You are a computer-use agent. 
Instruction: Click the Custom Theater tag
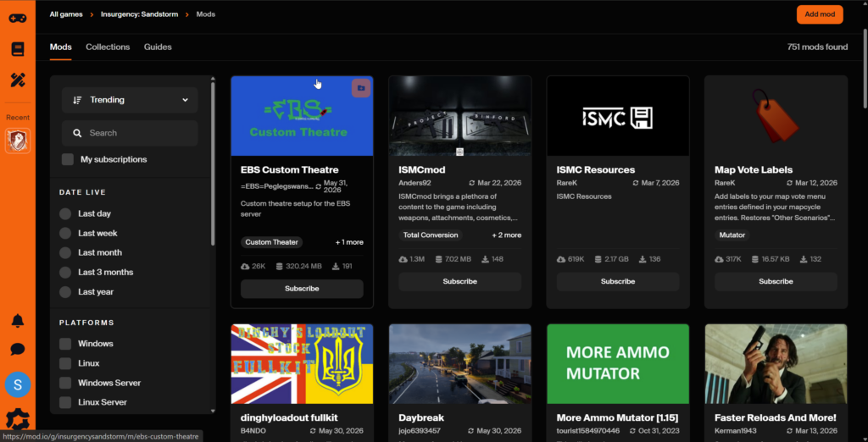coord(272,242)
